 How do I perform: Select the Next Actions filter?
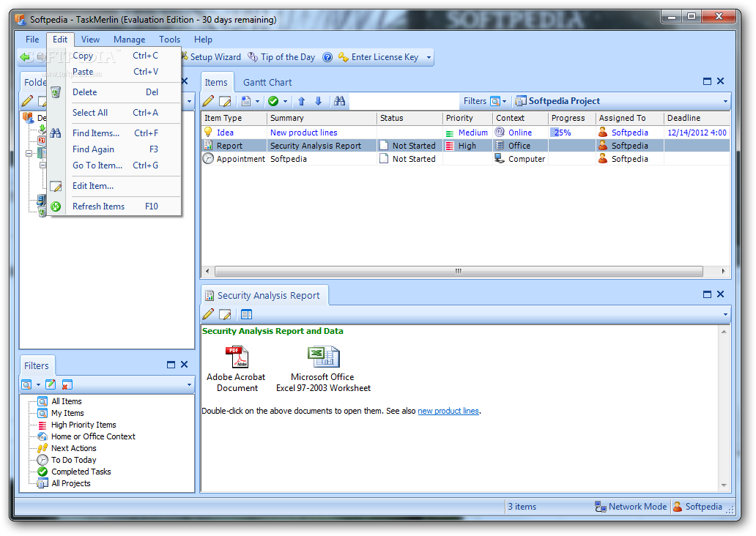73,448
